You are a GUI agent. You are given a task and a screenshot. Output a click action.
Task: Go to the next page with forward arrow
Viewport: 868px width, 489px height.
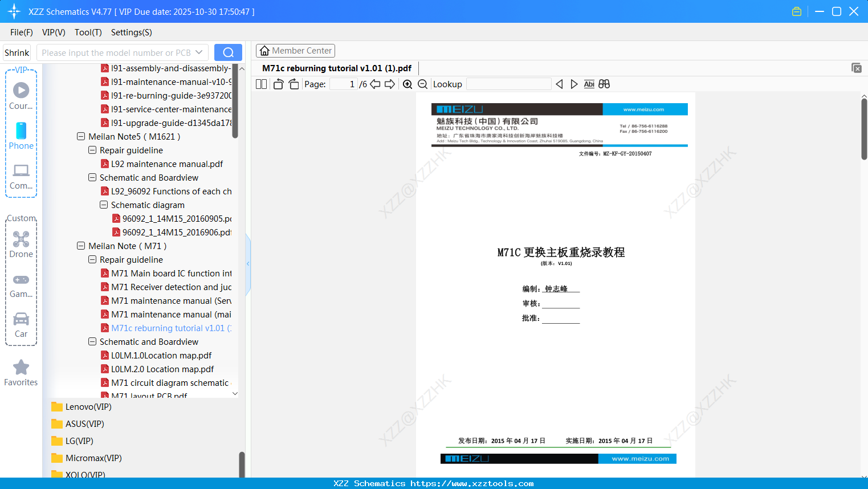click(x=390, y=84)
